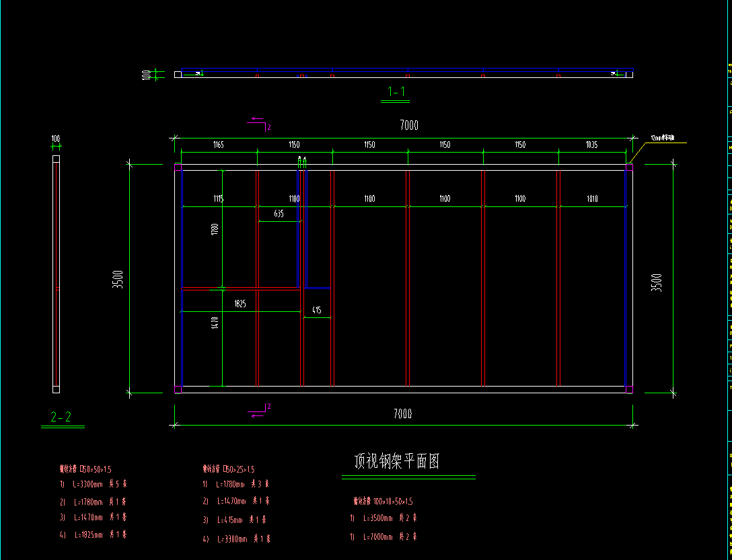Click the bottom-right magenta corner post square
This screenshot has width=732, height=560.
pyautogui.click(x=629, y=389)
